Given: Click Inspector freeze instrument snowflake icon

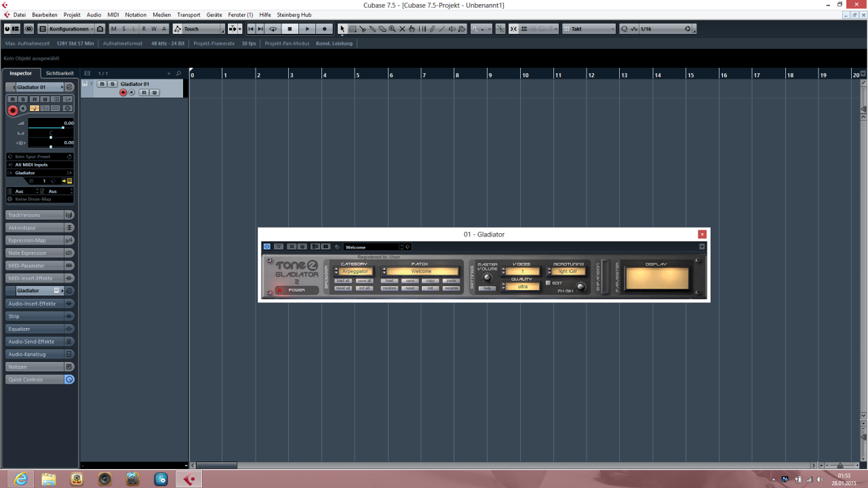Looking at the screenshot, I should pyautogui.click(x=68, y=108).
